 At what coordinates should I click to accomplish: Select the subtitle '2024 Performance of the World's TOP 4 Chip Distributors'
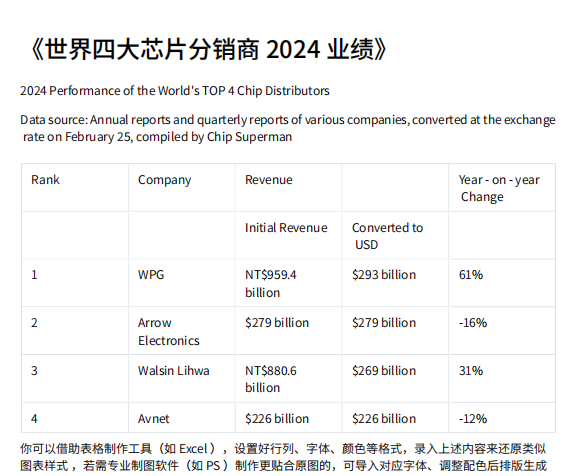[x=175, y=91]
